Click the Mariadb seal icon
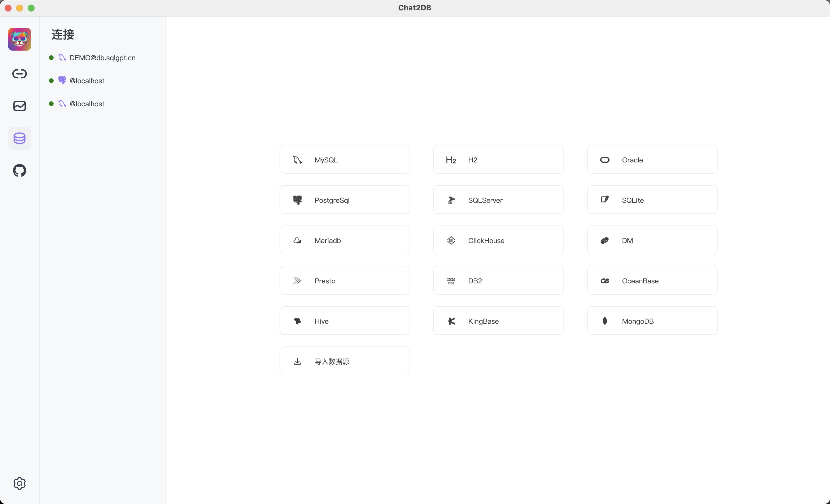 pyautogui.click(x=297, y=240)
